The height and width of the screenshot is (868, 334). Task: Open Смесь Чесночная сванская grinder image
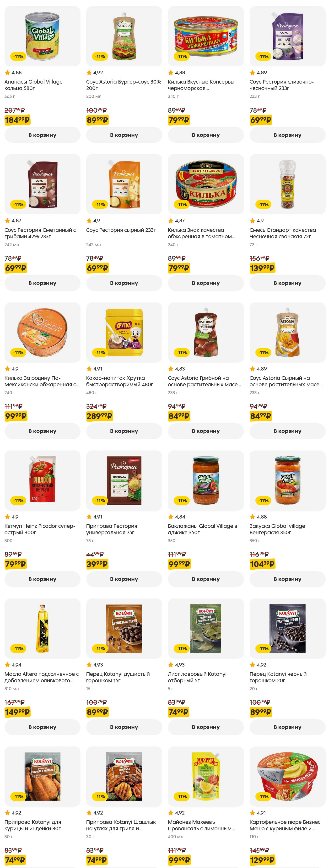coord(287,184)
